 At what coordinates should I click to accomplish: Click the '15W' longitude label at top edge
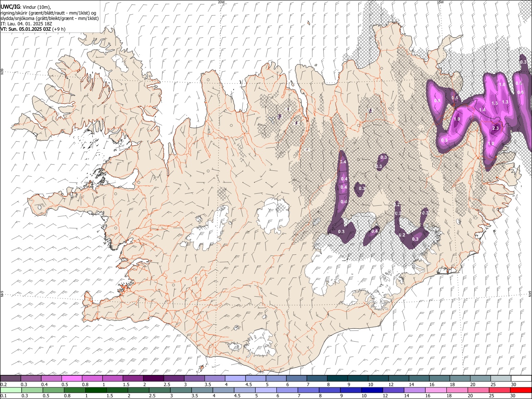click(440, 2)
